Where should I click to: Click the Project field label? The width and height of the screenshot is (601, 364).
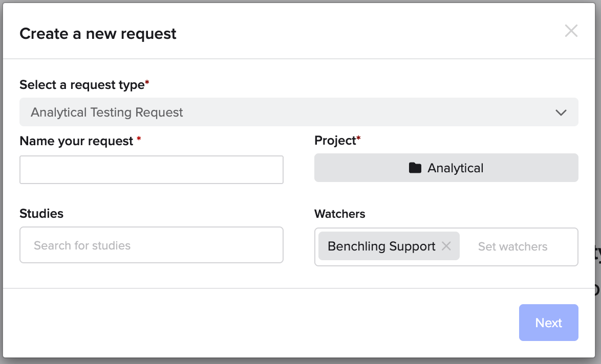coord(335,141)
